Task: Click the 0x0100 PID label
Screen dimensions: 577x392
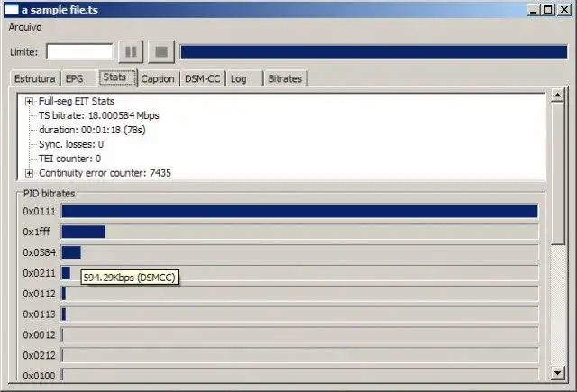Action: coord(40,376)
